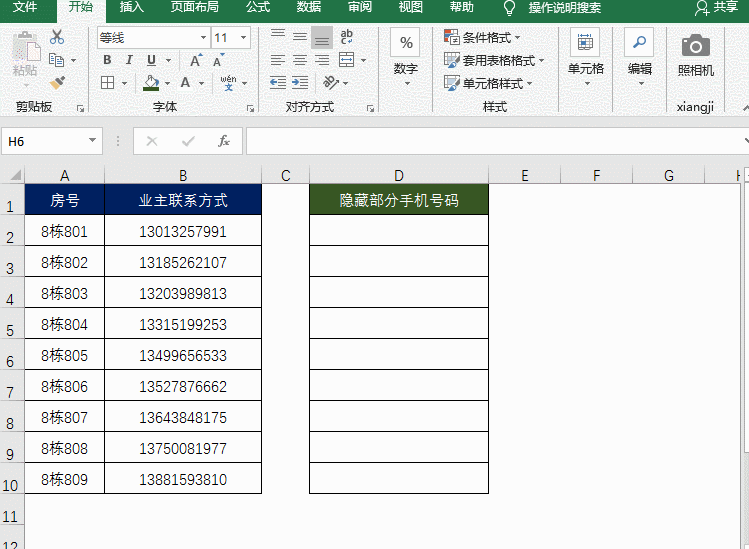Click the phonetic guide wén icon
749x549 pixels.
click(x=228, y=83)
